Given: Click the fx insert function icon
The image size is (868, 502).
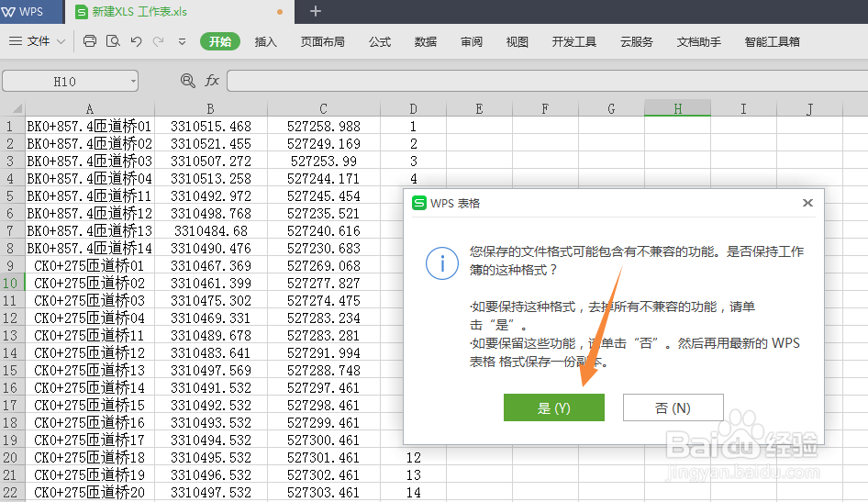Looking at the screenshot, I should (212, 81).
